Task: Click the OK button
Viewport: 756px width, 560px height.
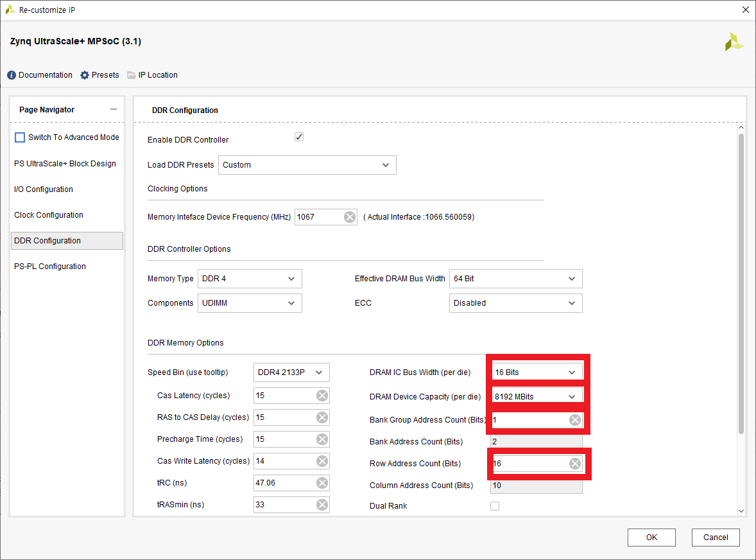Action: [651, 538]
